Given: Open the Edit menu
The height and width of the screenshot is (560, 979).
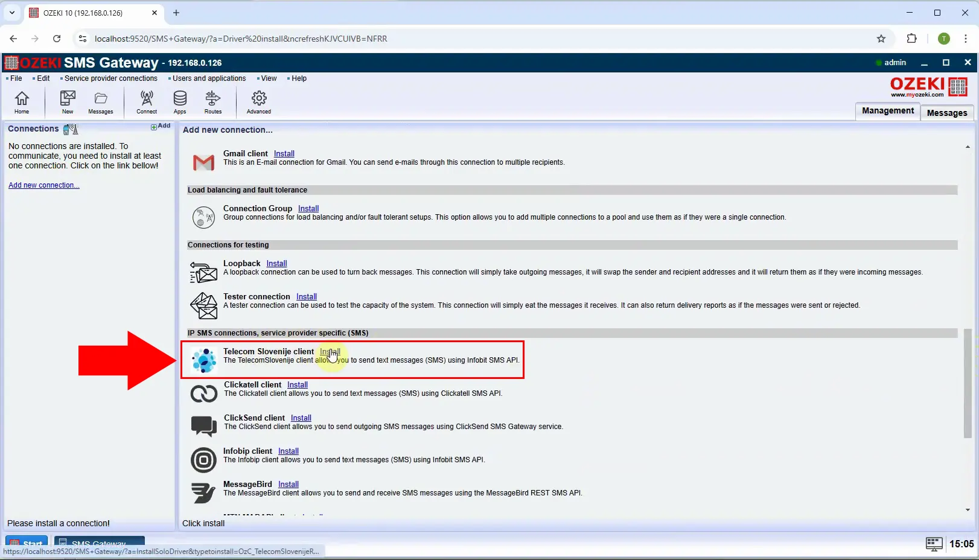Looking at the screenshot, I should click(43, 78).
